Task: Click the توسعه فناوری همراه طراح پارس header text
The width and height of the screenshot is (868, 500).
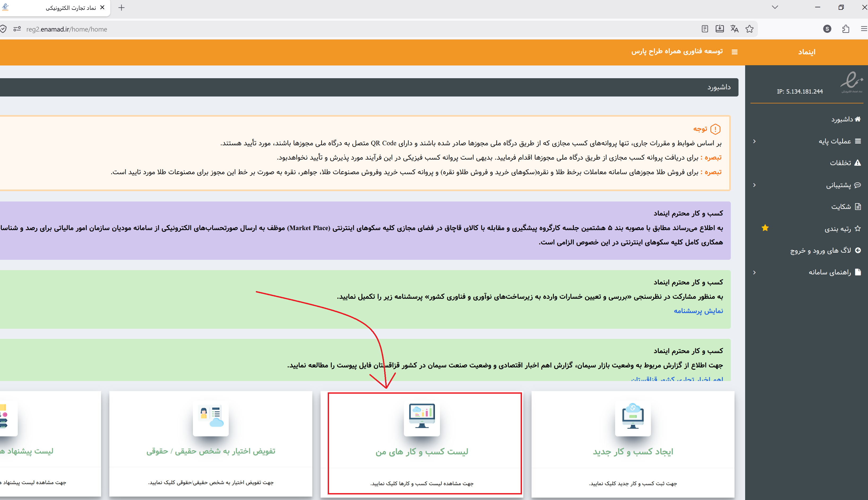Action: point(677,51)
